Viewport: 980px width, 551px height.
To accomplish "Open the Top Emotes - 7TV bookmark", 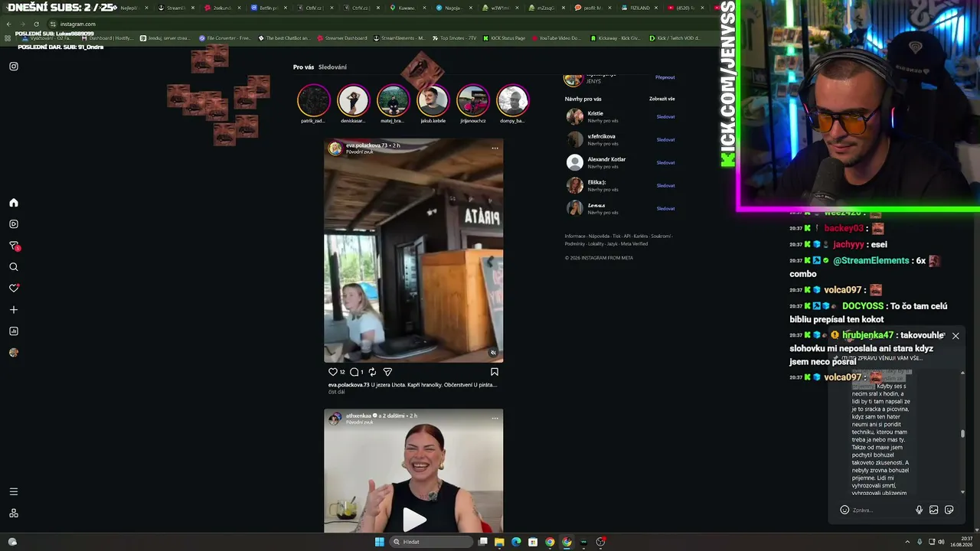I will pos(454,38).
